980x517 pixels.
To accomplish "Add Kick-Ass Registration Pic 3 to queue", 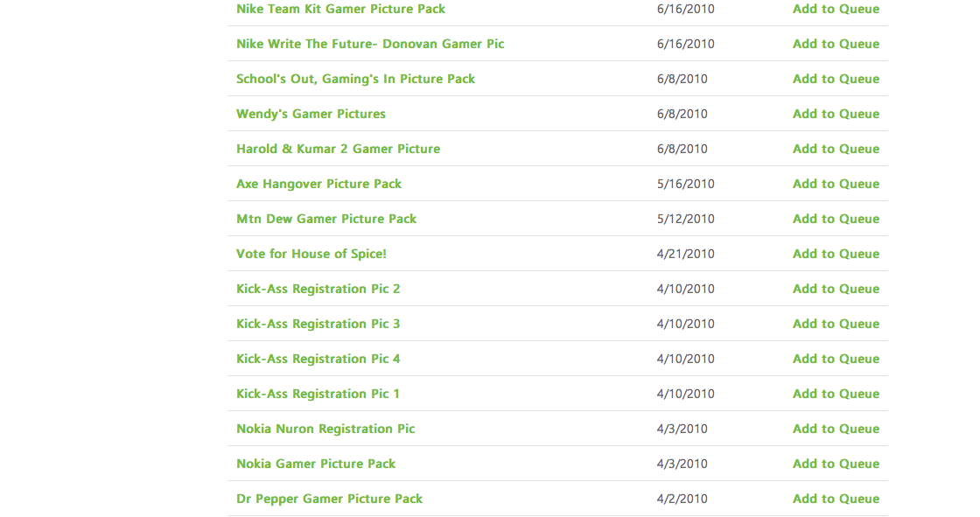I will pos(836,324).
